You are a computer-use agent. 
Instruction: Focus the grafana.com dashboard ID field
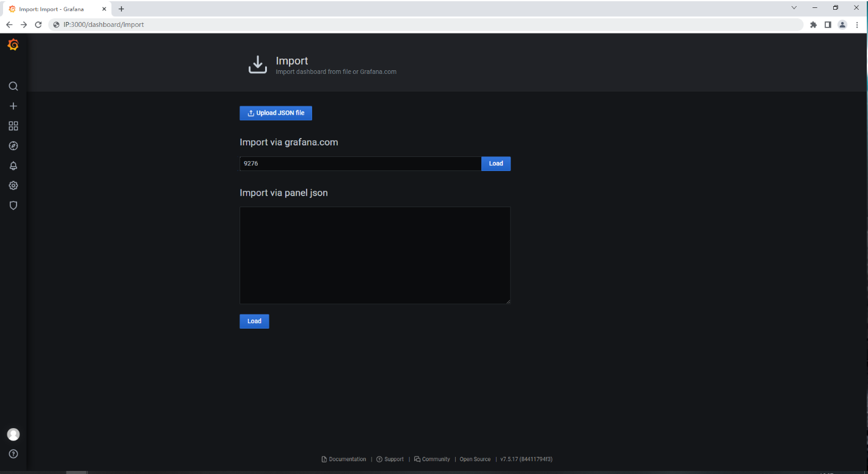point(360,164)
